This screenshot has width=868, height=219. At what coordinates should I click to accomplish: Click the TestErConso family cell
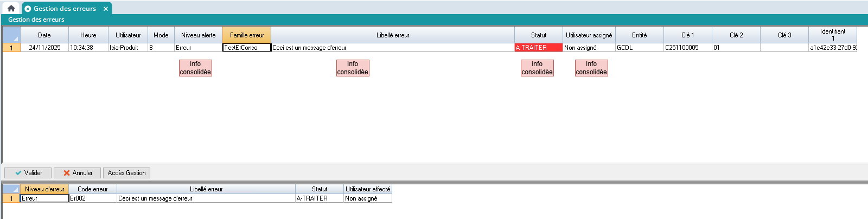pos(247,48)
